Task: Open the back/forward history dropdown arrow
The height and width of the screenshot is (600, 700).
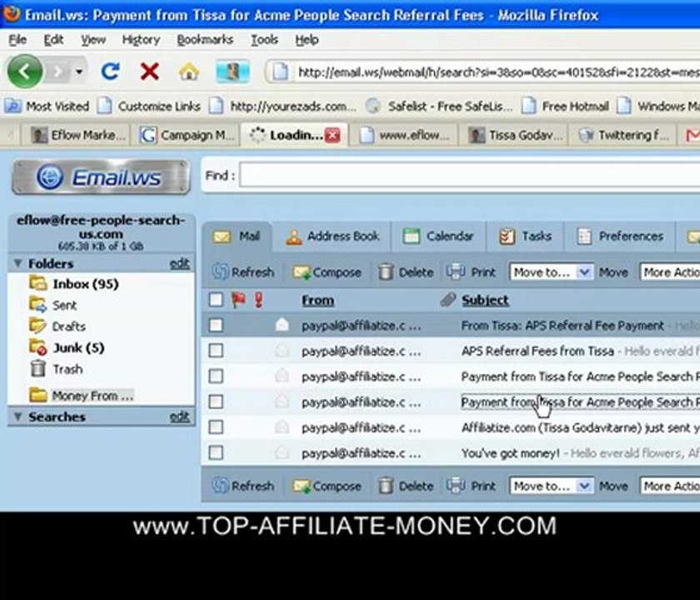Action: pos(79,72)
